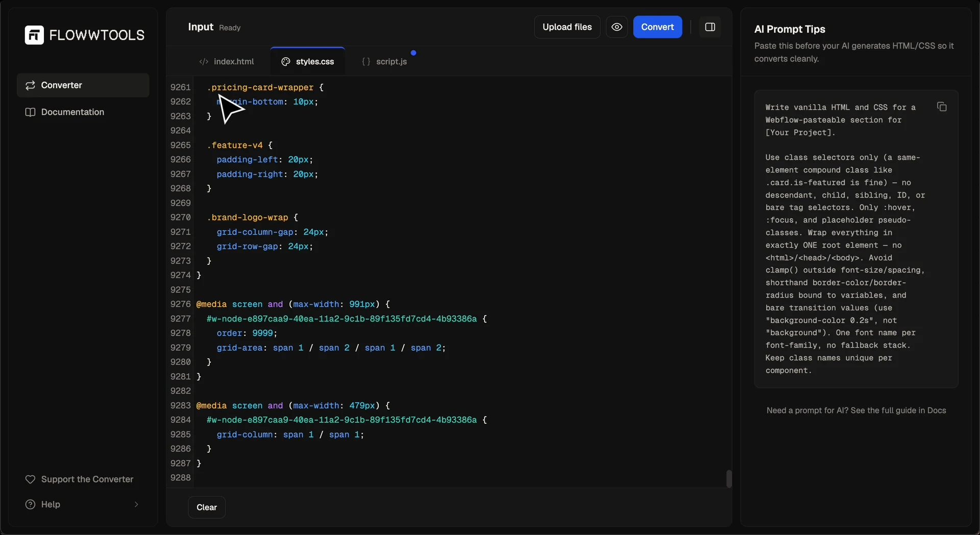Click the curly braces icon on script.js tab
This screenshot has height=535, width=980.
(366, 62)
